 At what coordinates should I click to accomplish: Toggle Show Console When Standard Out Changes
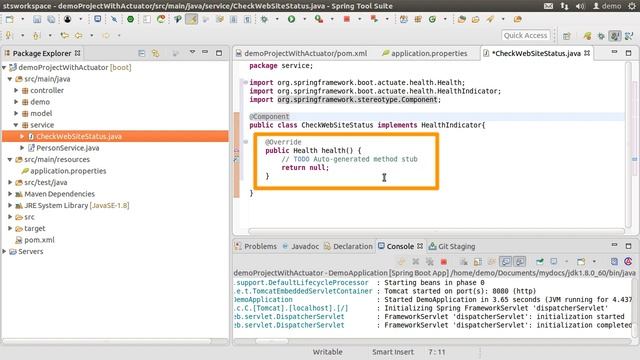click(505, 262)
